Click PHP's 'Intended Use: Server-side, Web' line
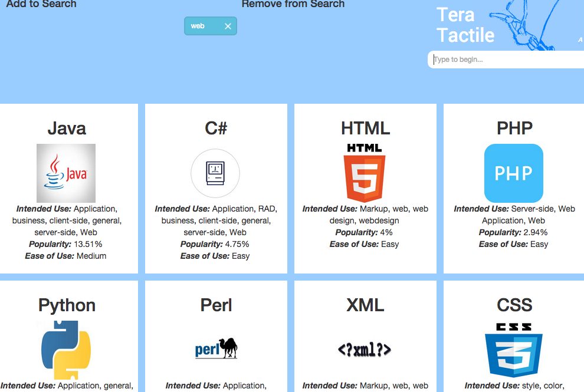Screen dimensions: 584x392 coord(514,209)
